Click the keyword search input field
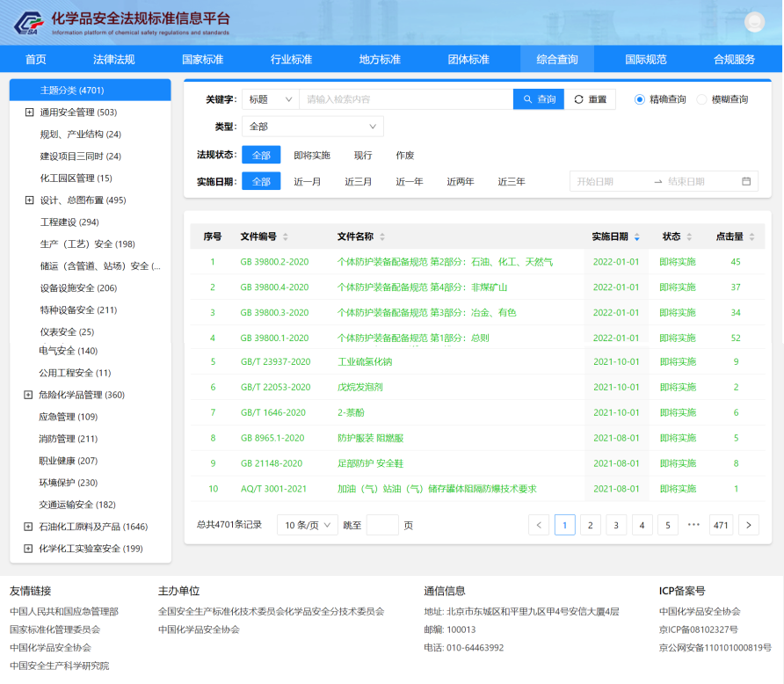784x684 pixels. click(x=404, y=99)
